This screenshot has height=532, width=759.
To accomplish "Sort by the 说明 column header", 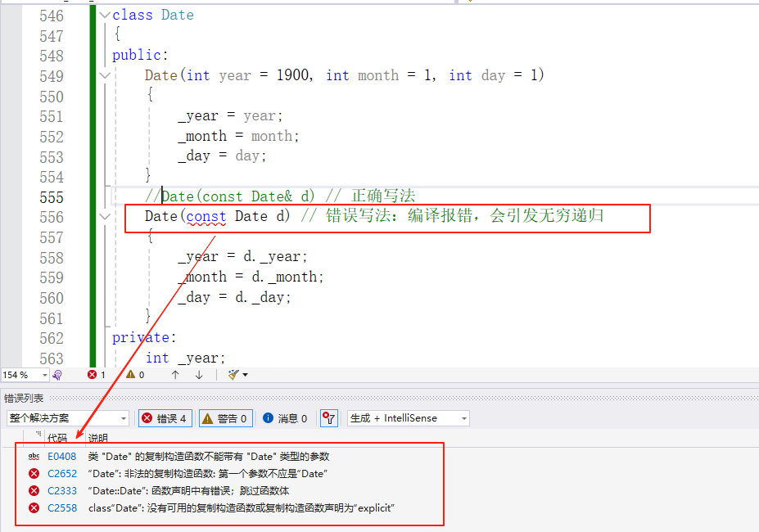I will pos(97,438).
